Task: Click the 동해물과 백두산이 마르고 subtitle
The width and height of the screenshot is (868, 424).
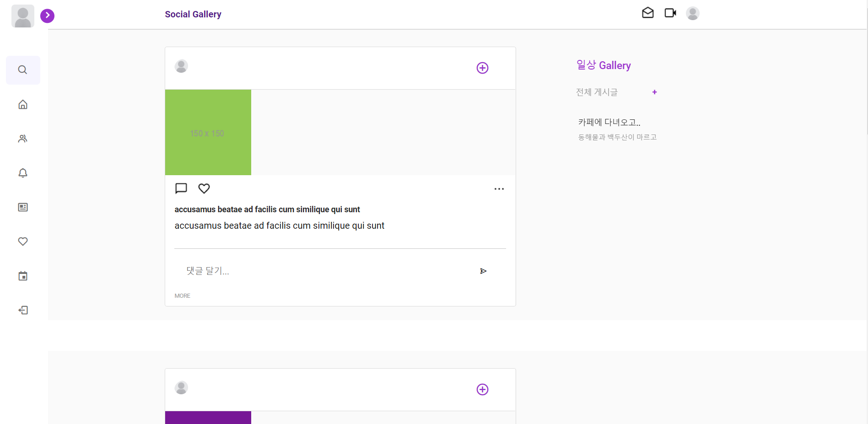Action: pyautogui.click(x=617, y=137)
